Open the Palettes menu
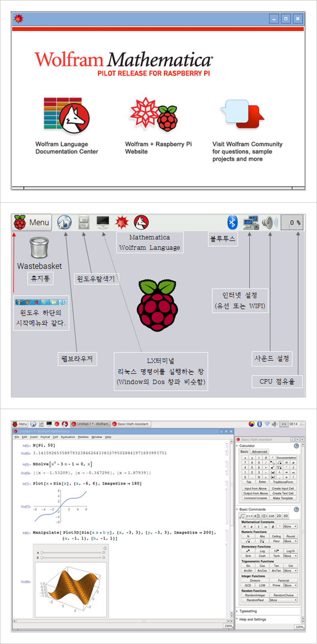This screenshot has width=317, height=644. click(83, 437)
